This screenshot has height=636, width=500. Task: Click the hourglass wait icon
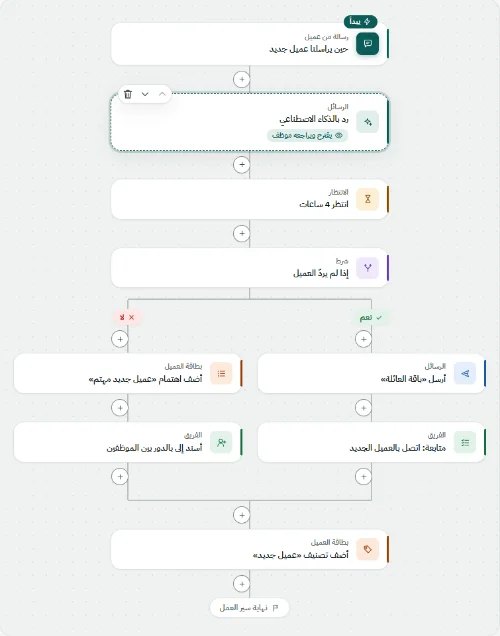[367, 199]
